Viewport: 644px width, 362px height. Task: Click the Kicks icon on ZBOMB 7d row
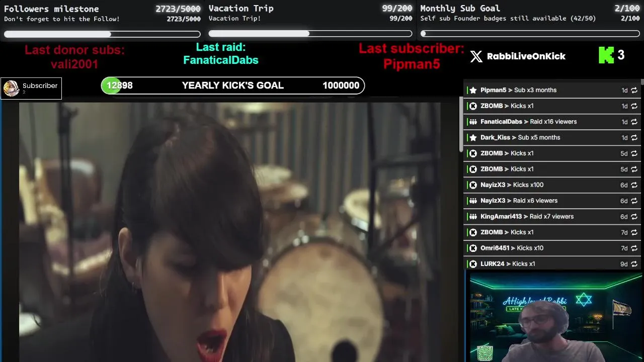[x=473, y=232]
